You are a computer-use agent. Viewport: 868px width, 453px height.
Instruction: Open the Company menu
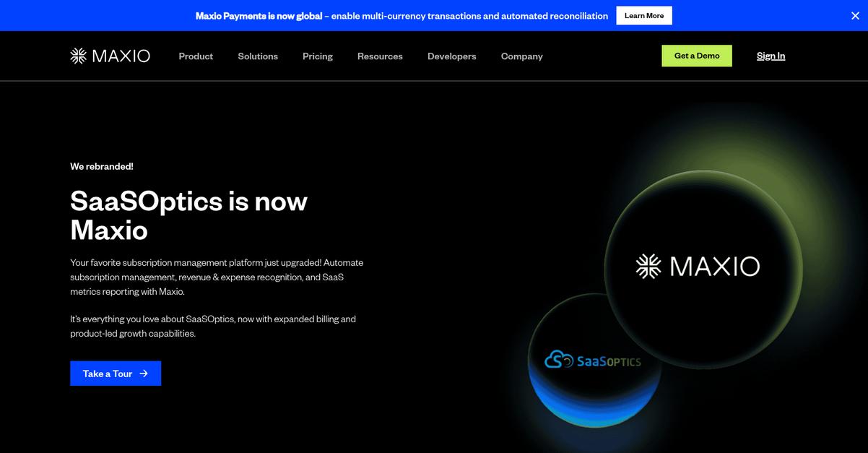coord(522,56)
